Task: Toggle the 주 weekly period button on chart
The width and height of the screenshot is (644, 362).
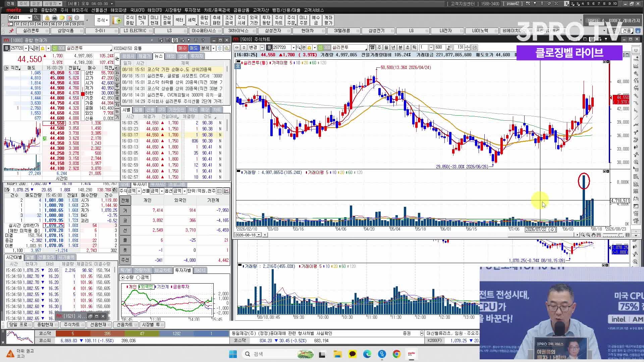Action: 379,48
